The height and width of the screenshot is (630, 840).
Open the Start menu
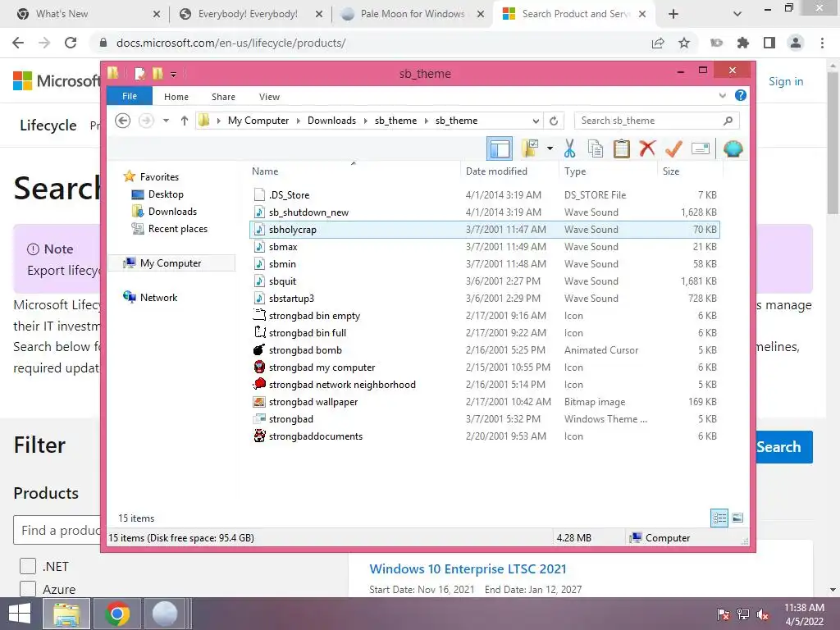(20, 614)
